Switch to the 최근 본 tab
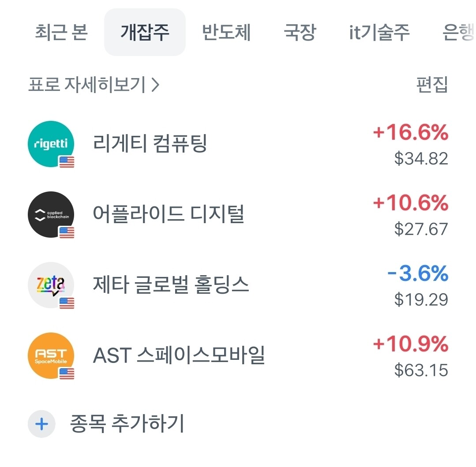476x467 pixels. [61, 33]
